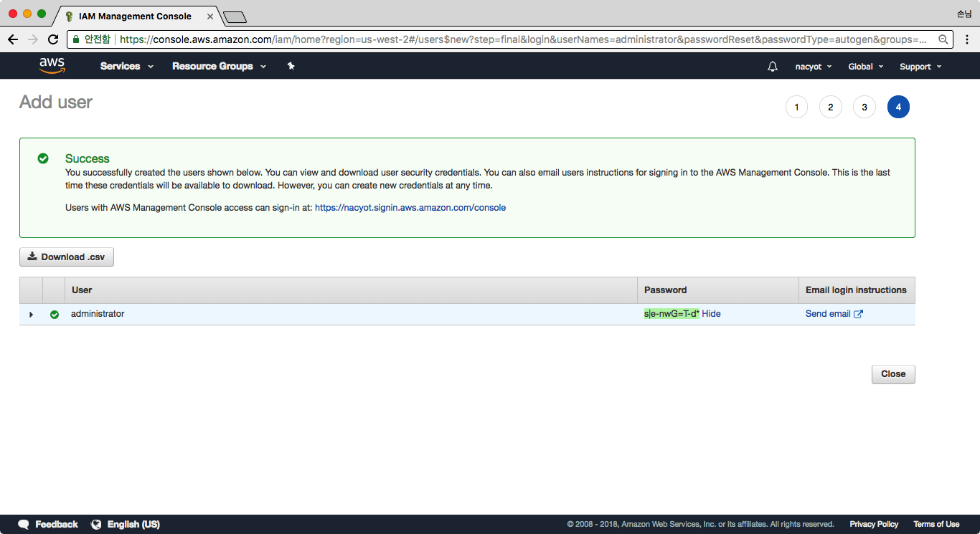Viewport: 980px width, 534px height.
Task: Click the green status check for administrator
Action: [x=55, y=315]
